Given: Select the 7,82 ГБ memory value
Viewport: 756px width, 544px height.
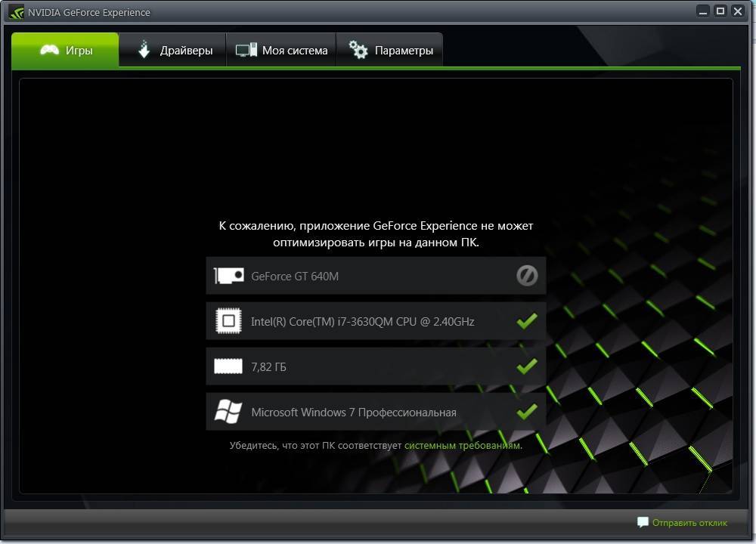Looking at the screenshot, I should coord(268,367).
